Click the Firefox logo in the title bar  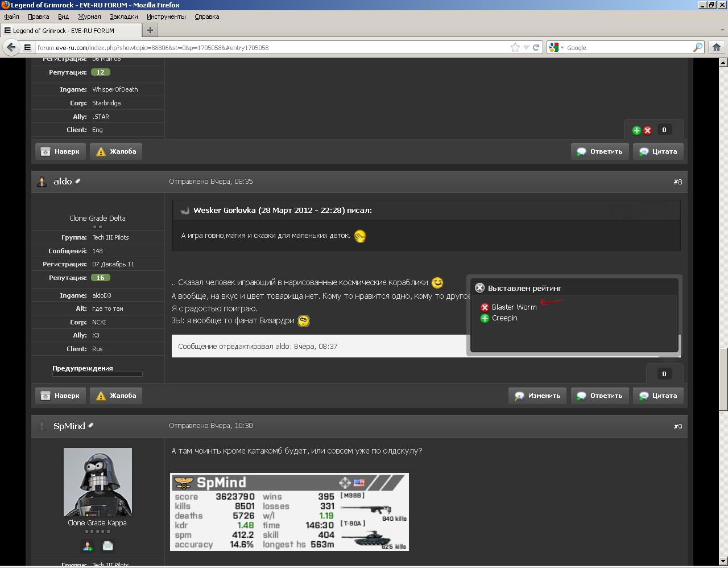coord(5,5)
